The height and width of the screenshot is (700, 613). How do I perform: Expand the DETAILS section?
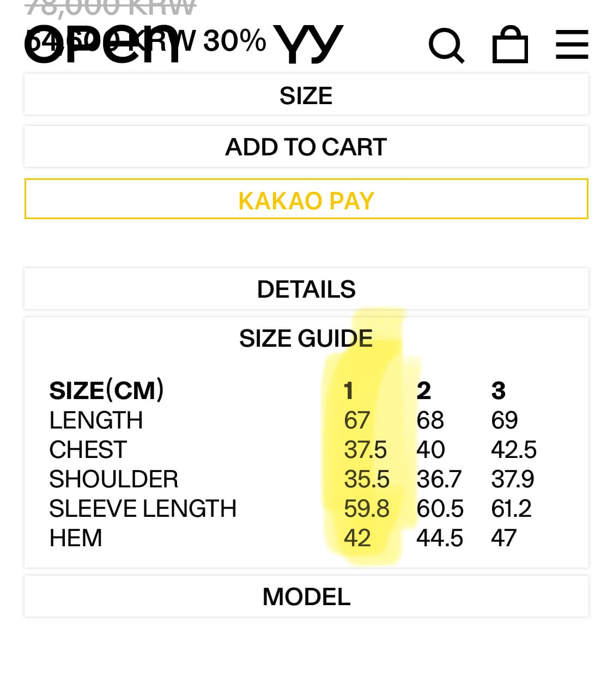(x=306, y=289)
